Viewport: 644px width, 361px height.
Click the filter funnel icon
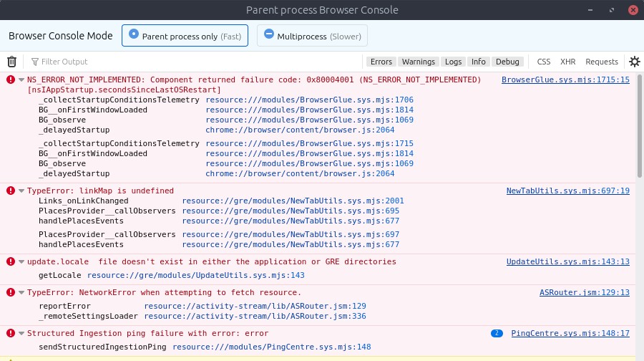click(x=35, y=62)
